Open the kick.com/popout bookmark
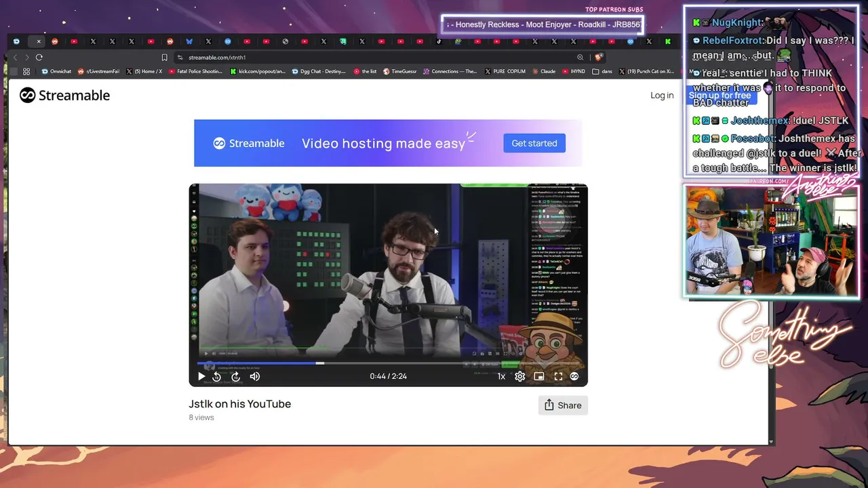Image resolution: width=868 pixels, height=488 pixels. pos(258,71)
